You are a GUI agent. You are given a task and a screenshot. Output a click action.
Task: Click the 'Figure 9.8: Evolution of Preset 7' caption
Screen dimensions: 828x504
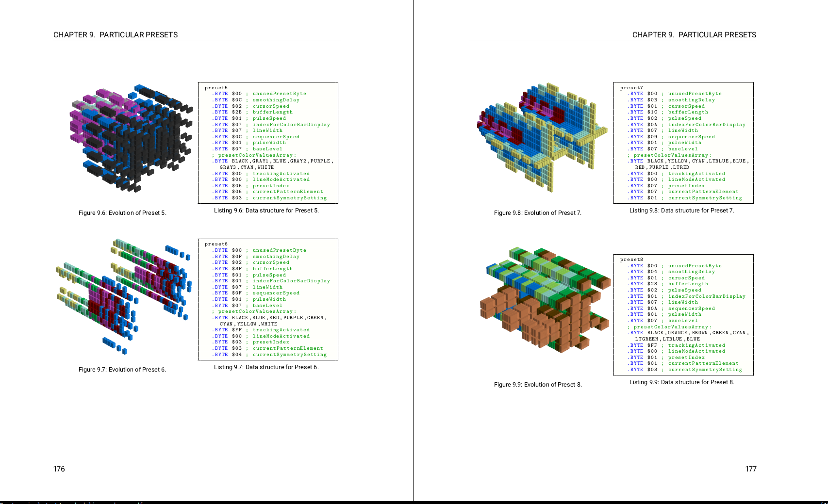pos(537,213)
